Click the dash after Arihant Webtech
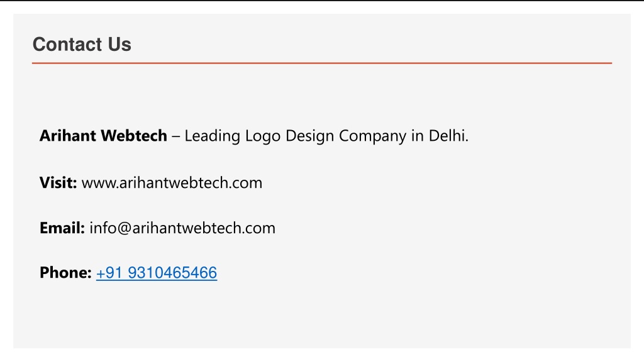The width and height of the screenshot is (644, 362). pos(176,136)
